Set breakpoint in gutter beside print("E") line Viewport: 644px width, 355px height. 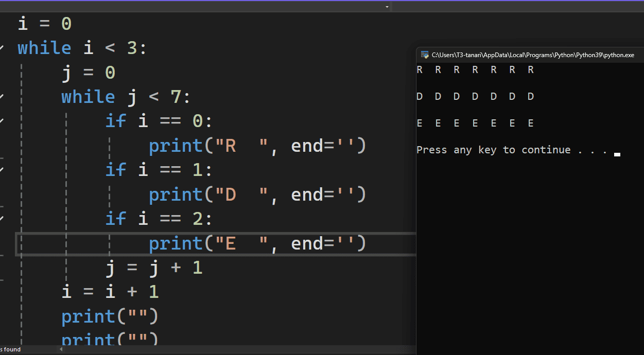point(8,243)
